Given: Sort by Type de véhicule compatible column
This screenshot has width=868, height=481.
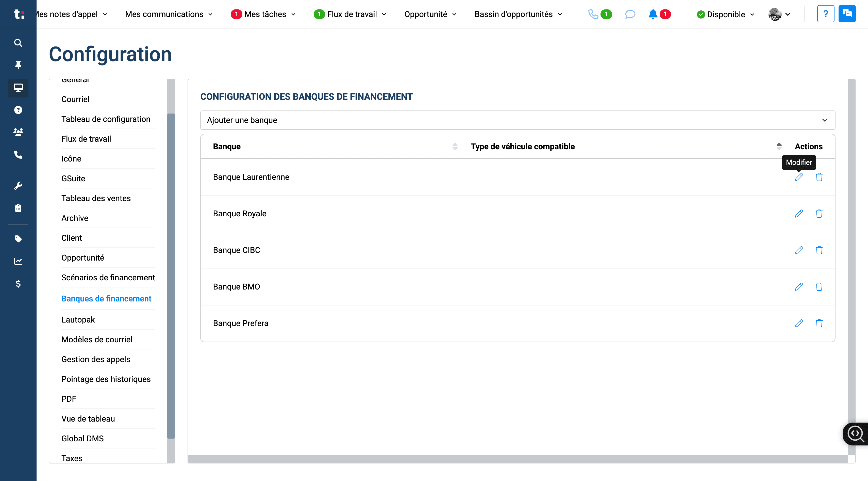Looking at the screenshot, I should point(779,146).
